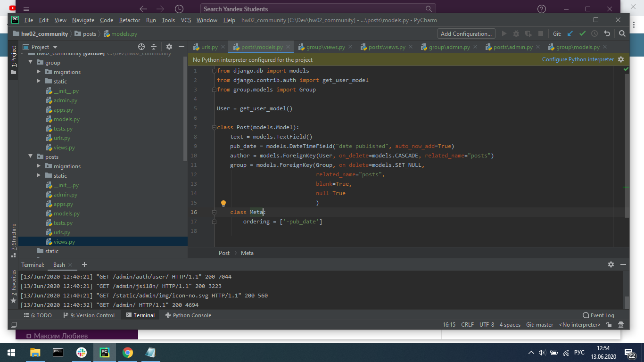Expand the migrations folder under group
This screenshot has height=362, width=644.
pyautogui.click(x=40, y=72)
